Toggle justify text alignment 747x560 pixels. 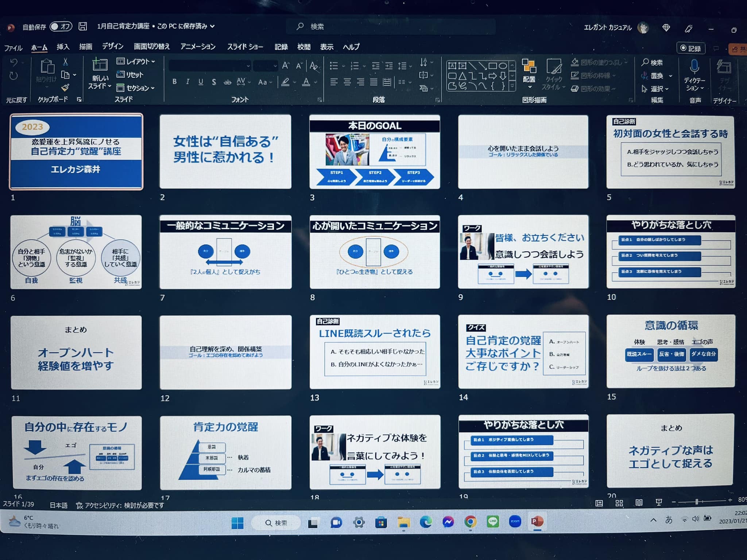[374, 82]
